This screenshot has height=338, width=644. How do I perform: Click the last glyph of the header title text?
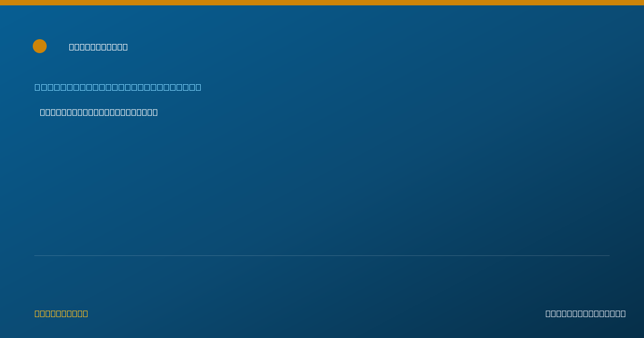pyautogui.click(x=125, y=47)
